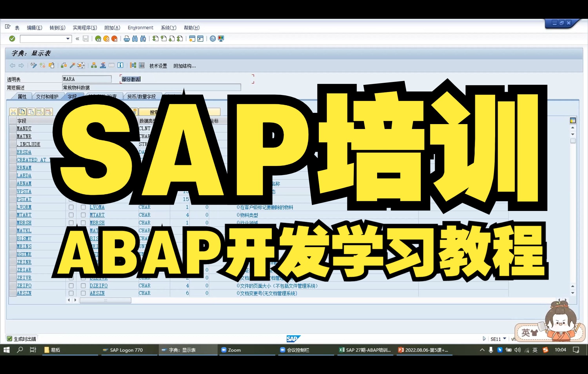Click the Insert Row icon above field table
The height and width of the screenshot is (374, 588).
[40, 112]
